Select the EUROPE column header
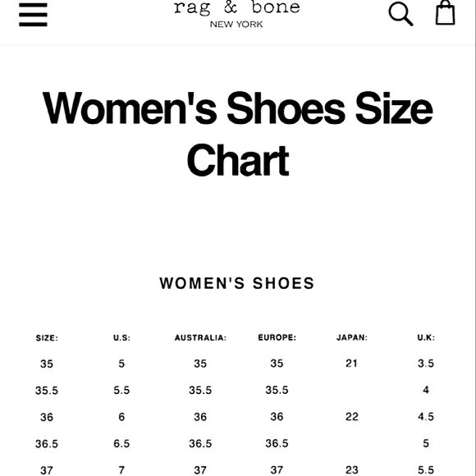 click(277, 337)
